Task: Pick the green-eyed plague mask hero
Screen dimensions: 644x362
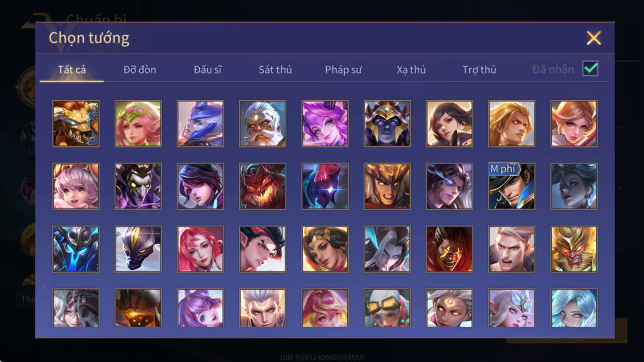Action: pyautogui.click(x=138, y=186)
